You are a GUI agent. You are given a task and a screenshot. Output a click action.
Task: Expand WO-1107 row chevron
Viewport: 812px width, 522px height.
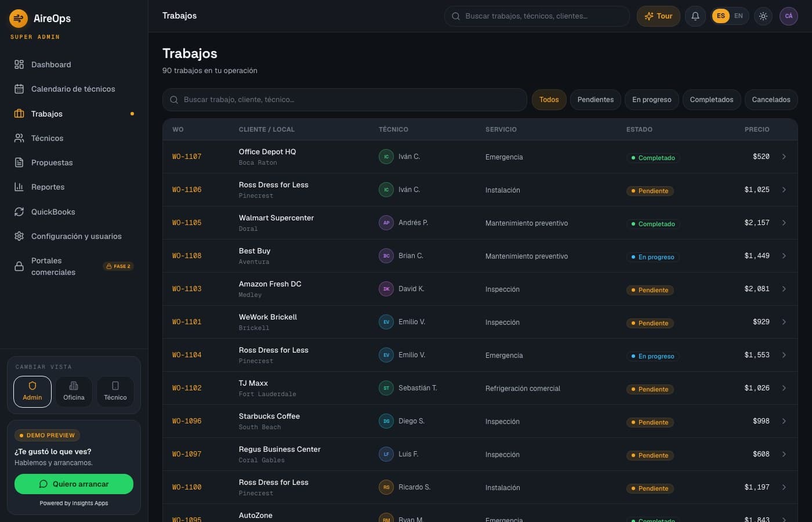tap(784, 157)
